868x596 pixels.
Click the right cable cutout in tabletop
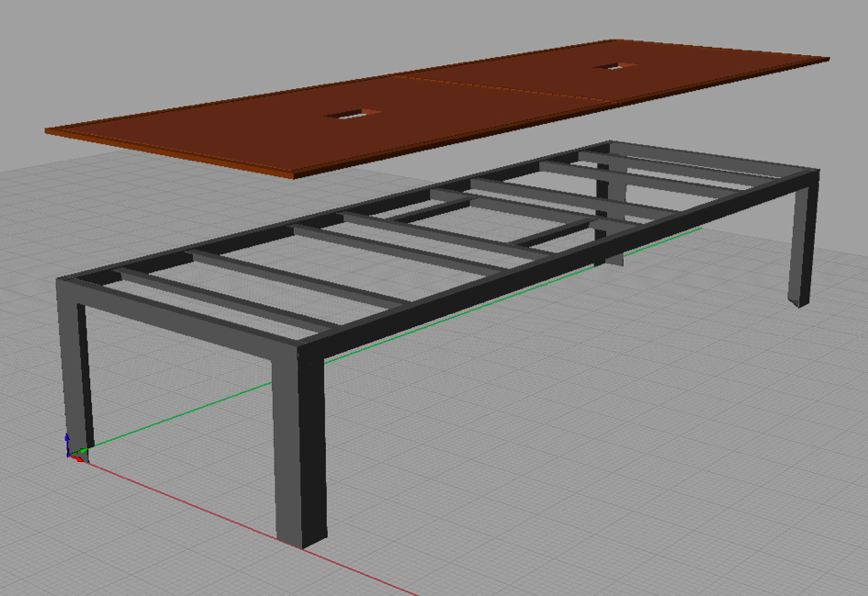(608, 66)
